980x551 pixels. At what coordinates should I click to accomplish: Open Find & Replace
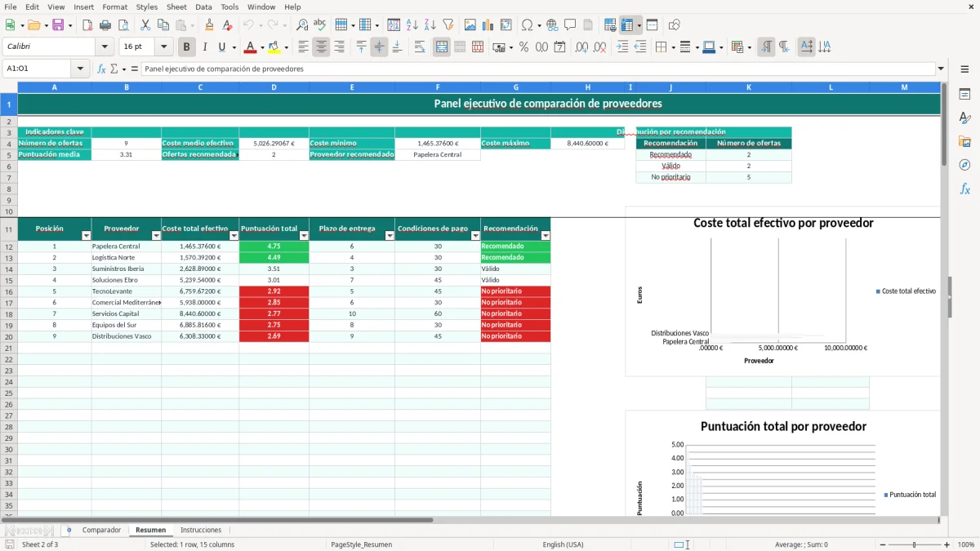click(302, 25)
